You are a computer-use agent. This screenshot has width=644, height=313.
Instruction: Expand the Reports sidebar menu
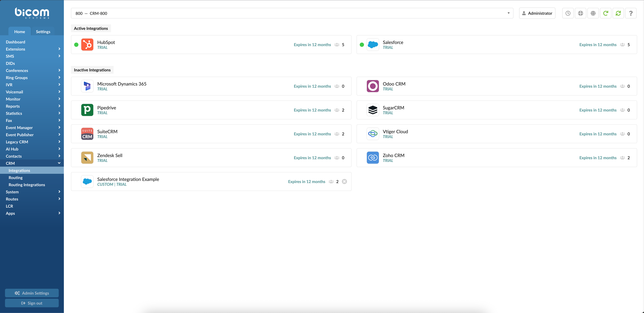point(32,106)
